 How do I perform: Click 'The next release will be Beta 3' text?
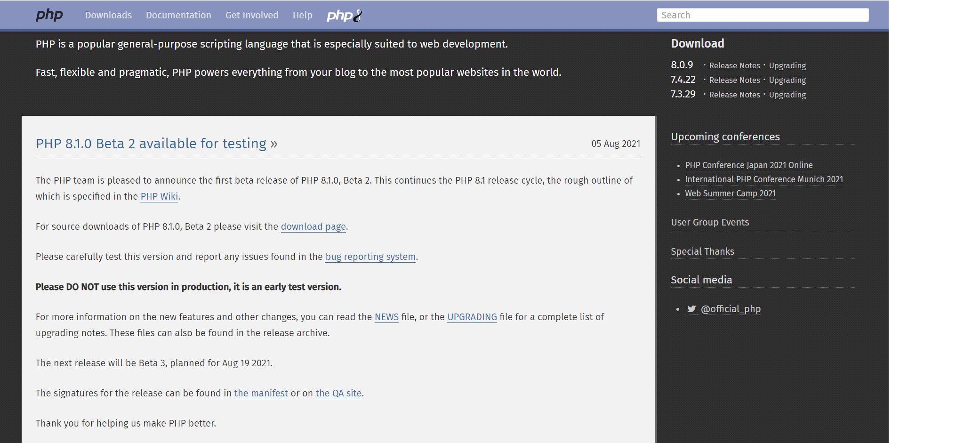point(154,363)
